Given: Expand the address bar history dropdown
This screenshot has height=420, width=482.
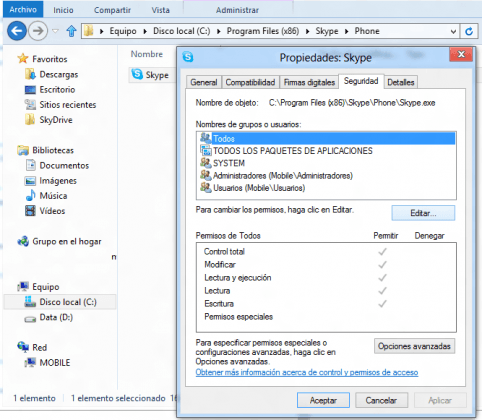Looking at the screenshot, I should [x=453, y=31].
